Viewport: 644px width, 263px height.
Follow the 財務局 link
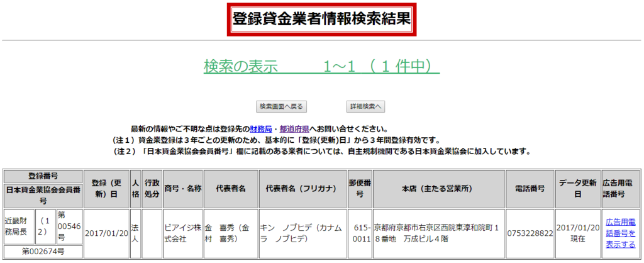click(x=261, y=130)
